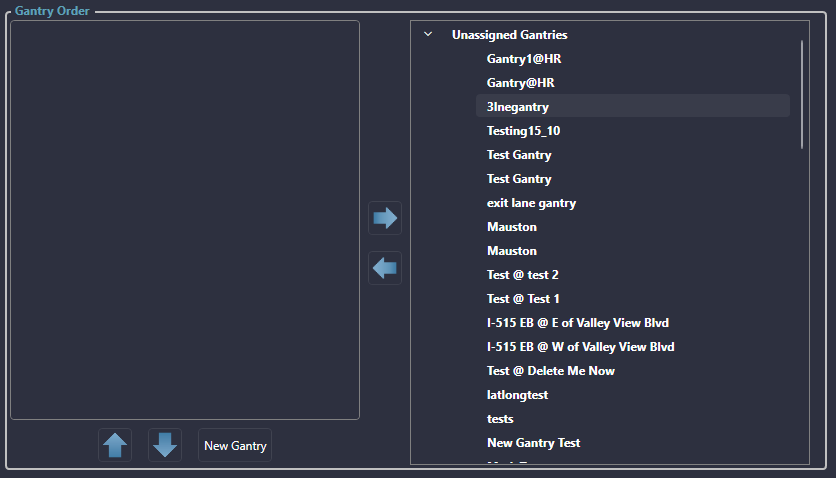
Task: Select Test @ Delete Me Now entry
Action: click(x=550, y=371)
